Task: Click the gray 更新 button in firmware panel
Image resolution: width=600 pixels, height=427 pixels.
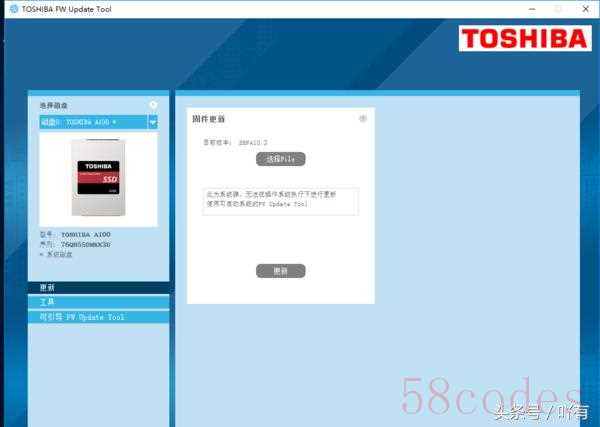Action: pos(281,271)
